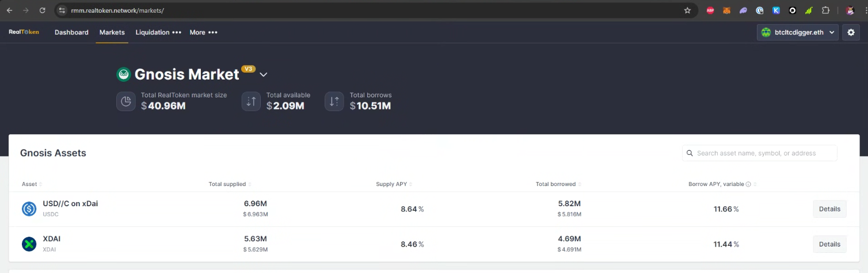
Task: Open the black circular arrow extension
Action: click(792, 10)
